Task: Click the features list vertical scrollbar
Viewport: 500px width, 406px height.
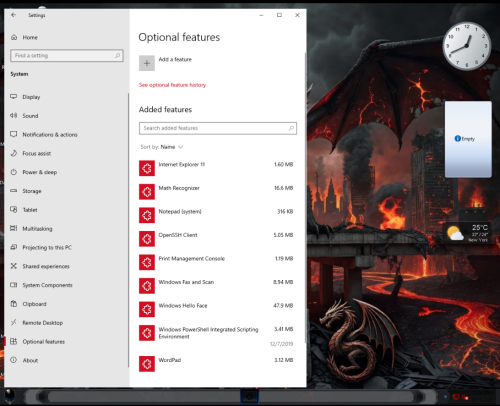Action: coord(305,200)
